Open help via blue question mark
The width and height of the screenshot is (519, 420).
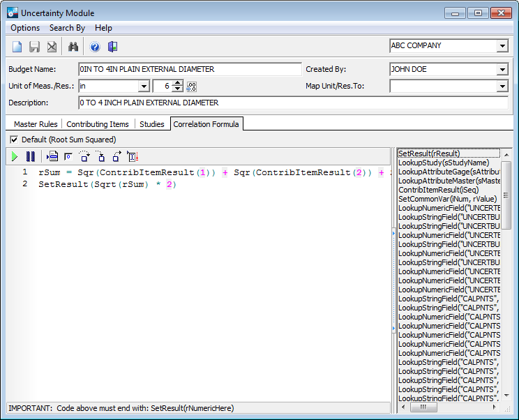pyautogui.click(x=95, y=47)
